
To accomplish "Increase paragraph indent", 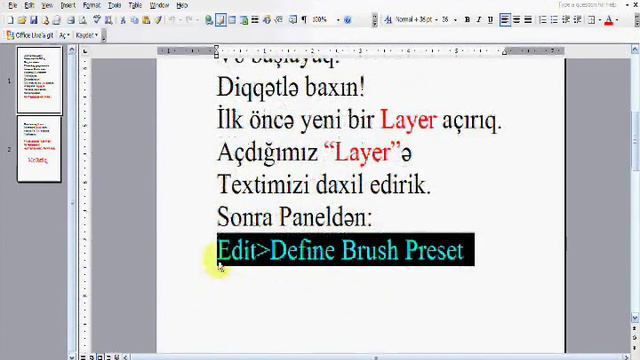I will [x=577, y=20].
